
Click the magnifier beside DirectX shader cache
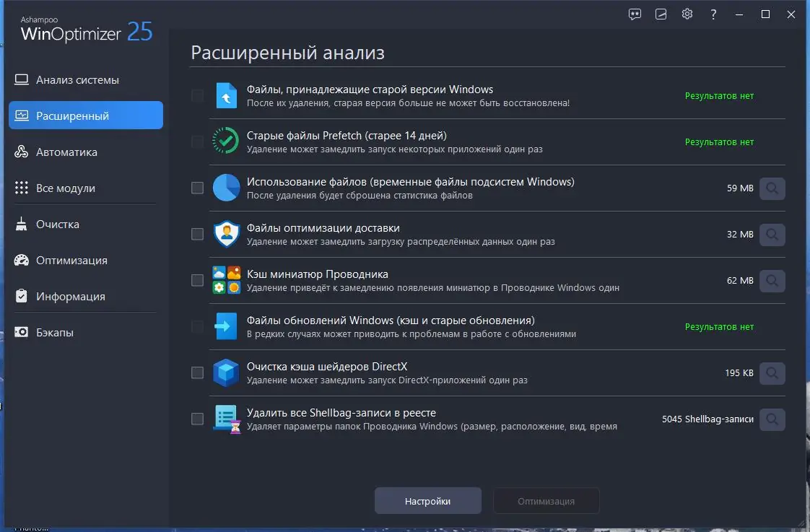772,373
